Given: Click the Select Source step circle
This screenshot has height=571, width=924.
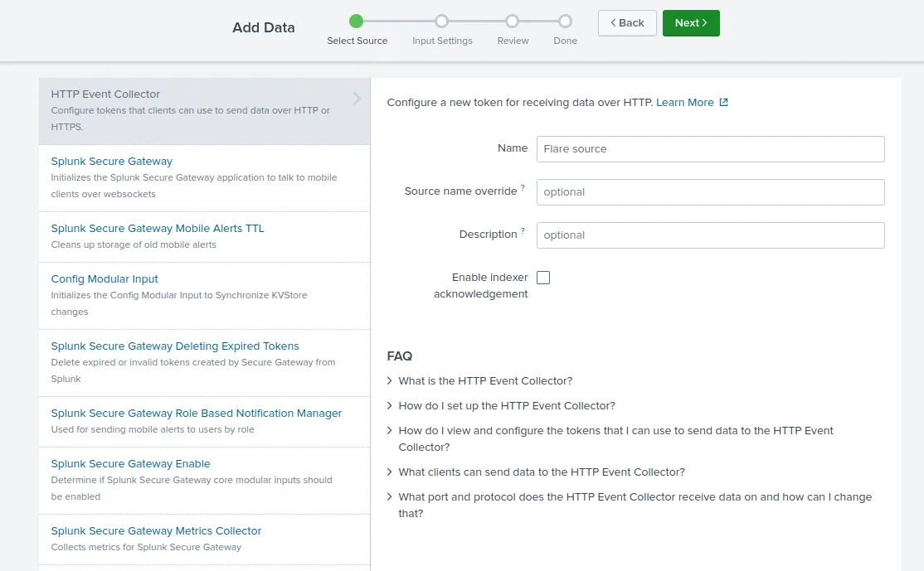Looking at the screenshot, I should coord(356,22).
